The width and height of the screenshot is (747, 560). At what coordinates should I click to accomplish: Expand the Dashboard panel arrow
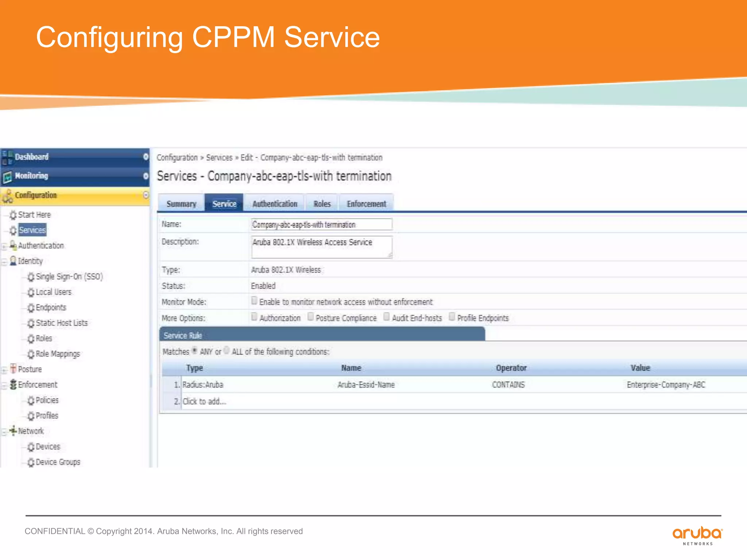[146, 157]
